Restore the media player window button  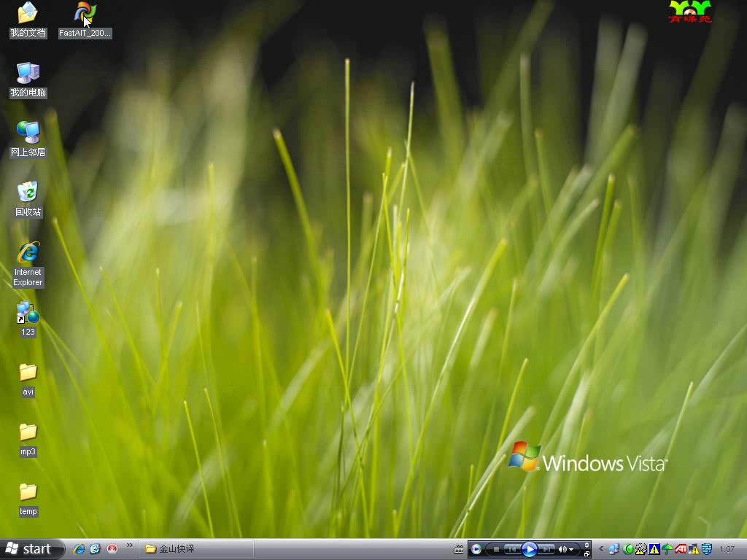tap(587, 554)
